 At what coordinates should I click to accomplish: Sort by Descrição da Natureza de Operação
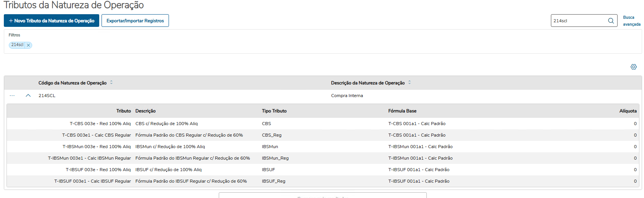pyautogui.click(x=410, y=82)
